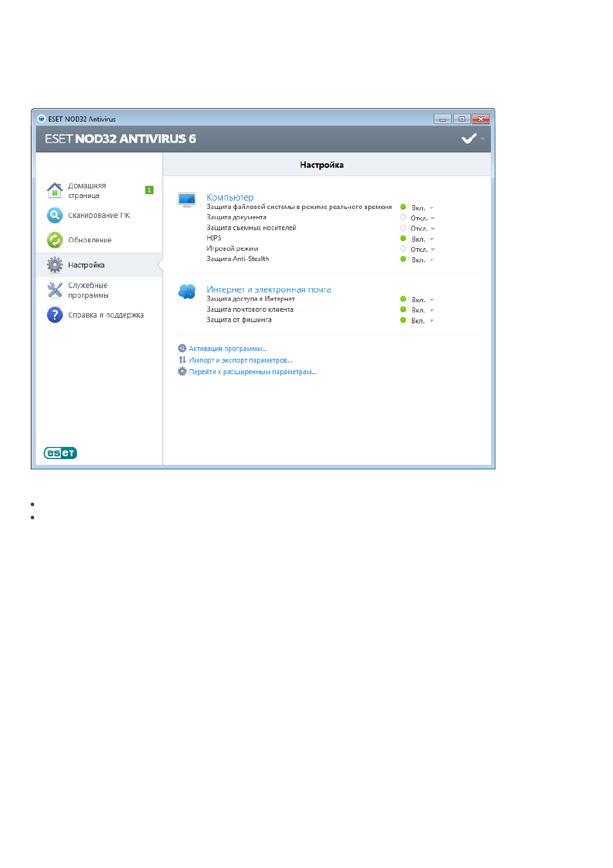Image resolution: width=613 pixels, height=868 pixels.
Task: Open the Компьютер settings link
Action: [x=230, y=197]
